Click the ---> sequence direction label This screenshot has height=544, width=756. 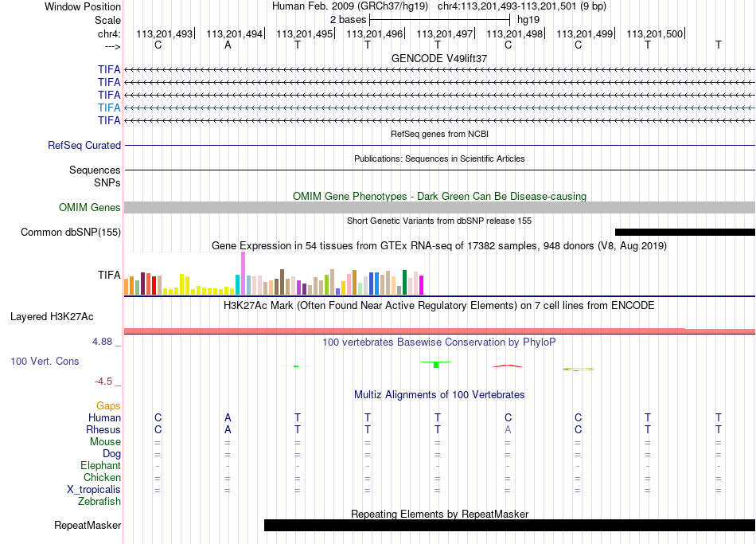click(x=112, y=46)
